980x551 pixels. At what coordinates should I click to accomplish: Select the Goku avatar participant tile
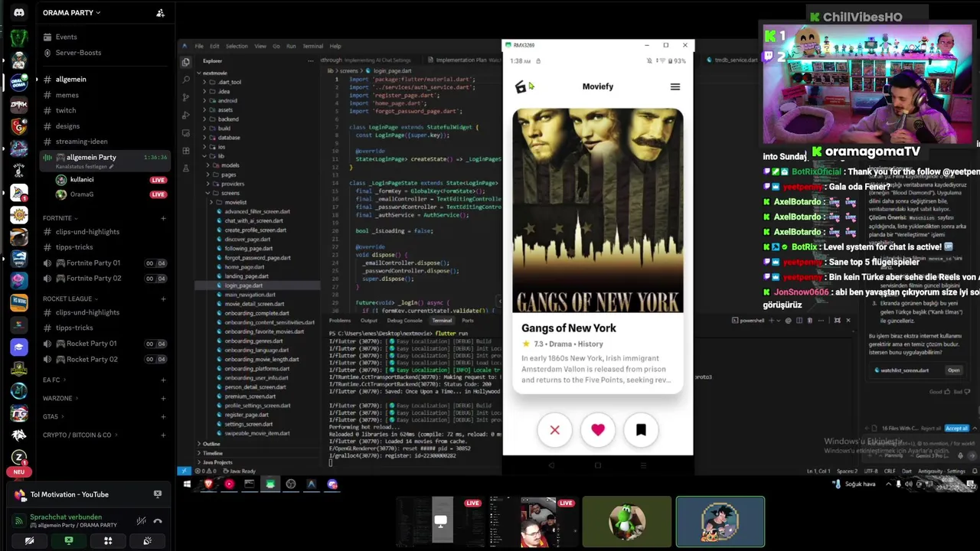(720, 522)
